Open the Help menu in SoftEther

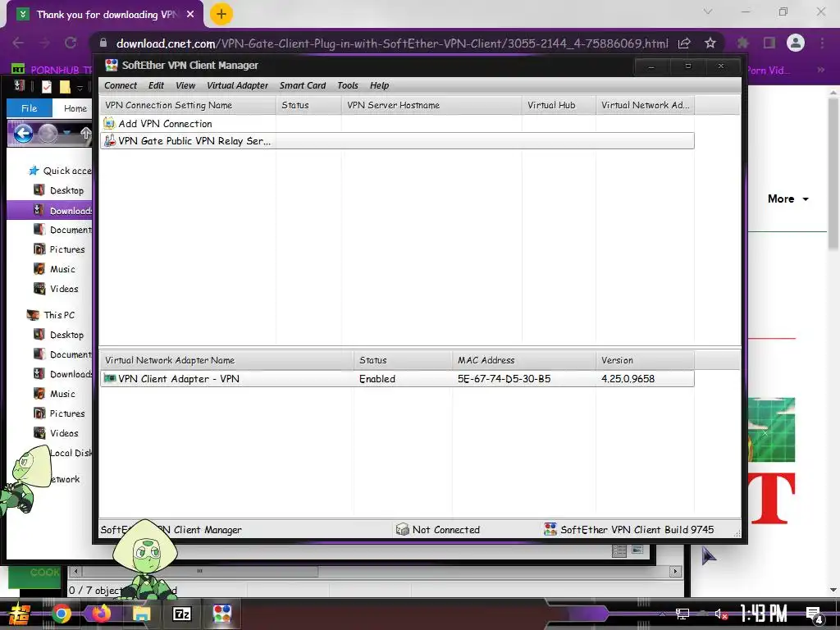click(379, 85)
